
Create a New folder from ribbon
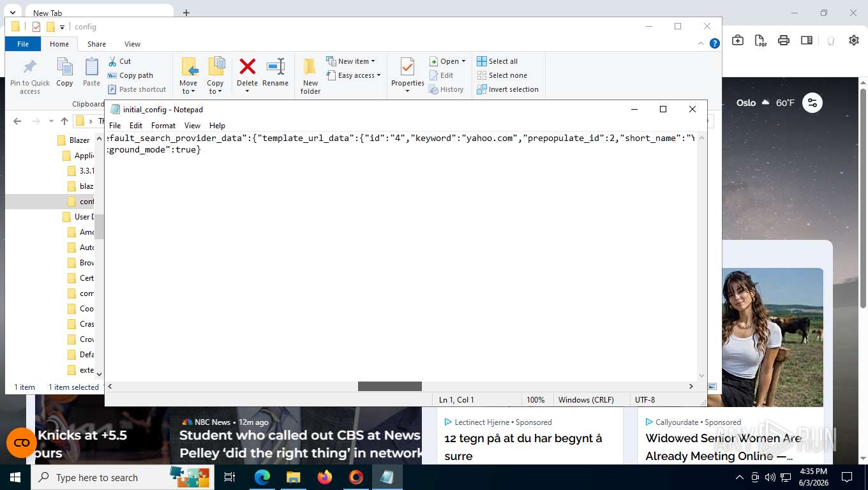(x=310, y=76)
